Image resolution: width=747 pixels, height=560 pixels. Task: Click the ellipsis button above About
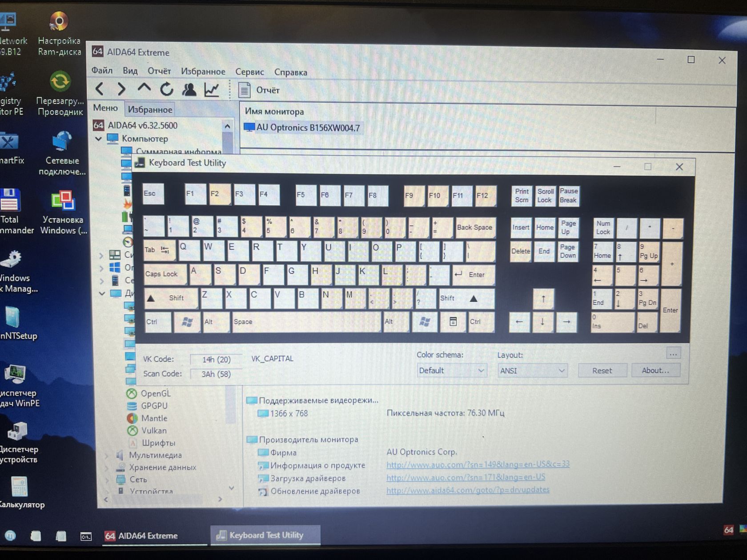(x=673, y=354)
